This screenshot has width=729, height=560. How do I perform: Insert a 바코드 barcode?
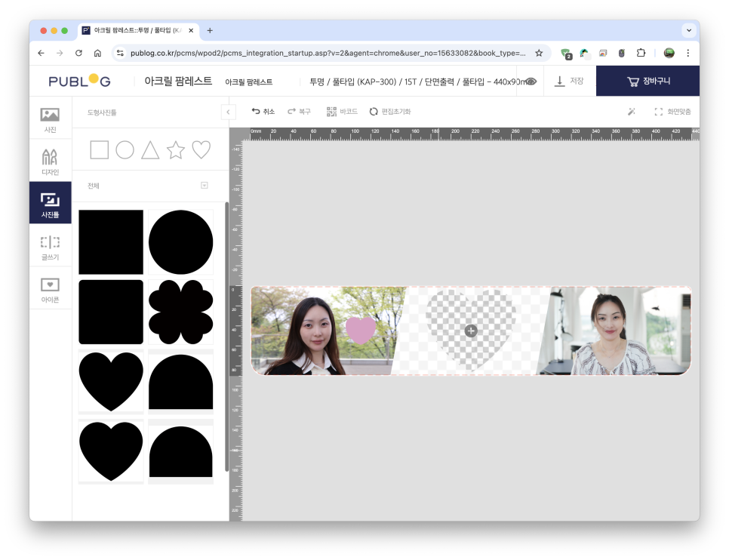click(342, 112)
